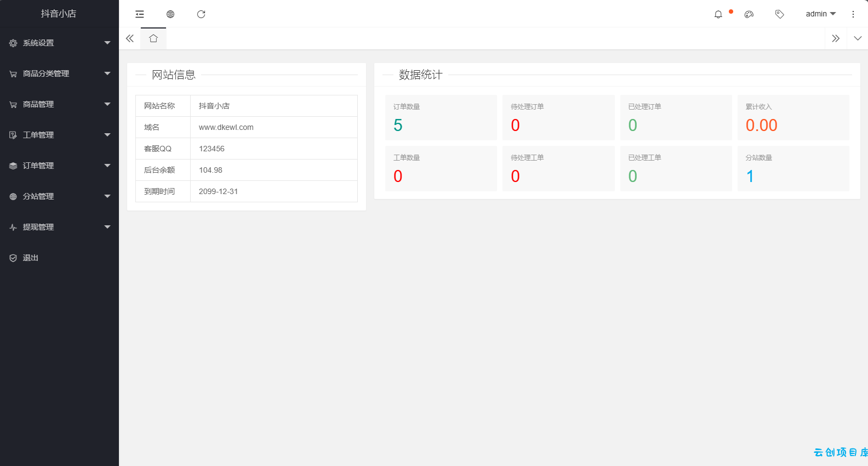This screenshot has width=868, height=466.
Task: Open the 工单管理 menu
Action: (x=59, y=135)
